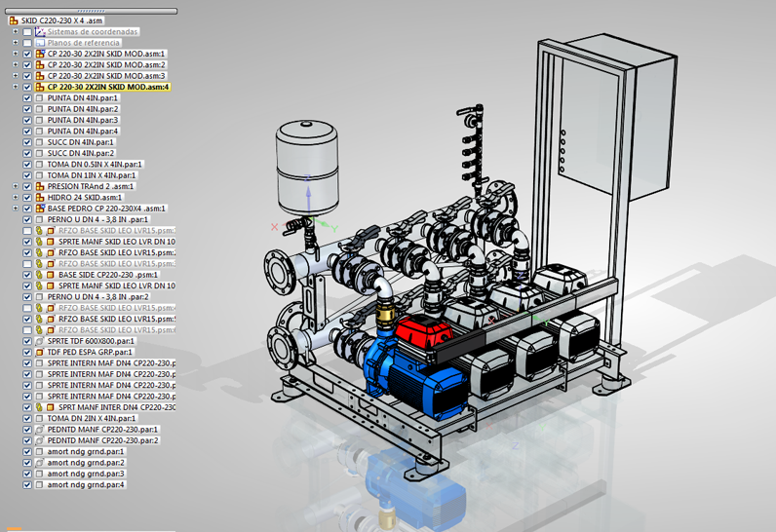Select the SKID C220-230 X 4 .asm root label
This screenshot has height=532, width=776.
click(61, 20)
